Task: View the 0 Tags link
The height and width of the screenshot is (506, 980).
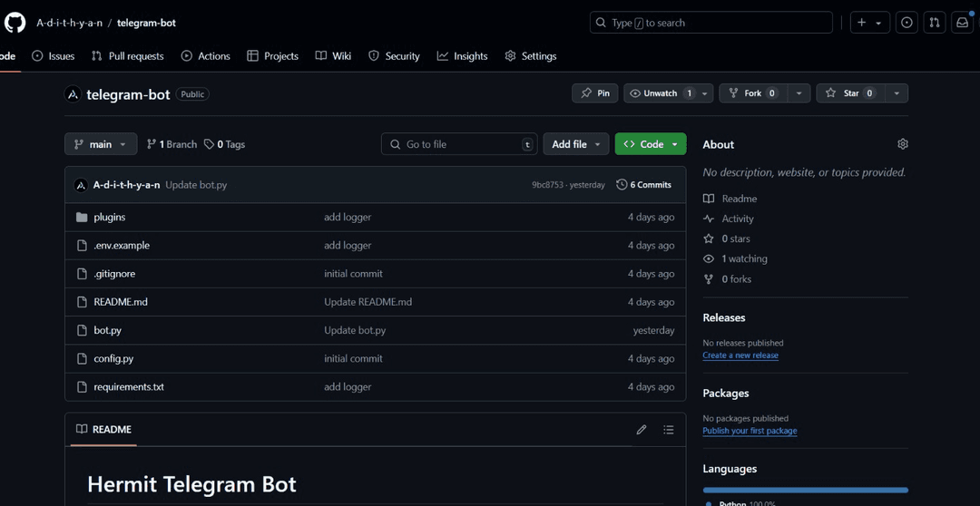Action: coord(224,144)
